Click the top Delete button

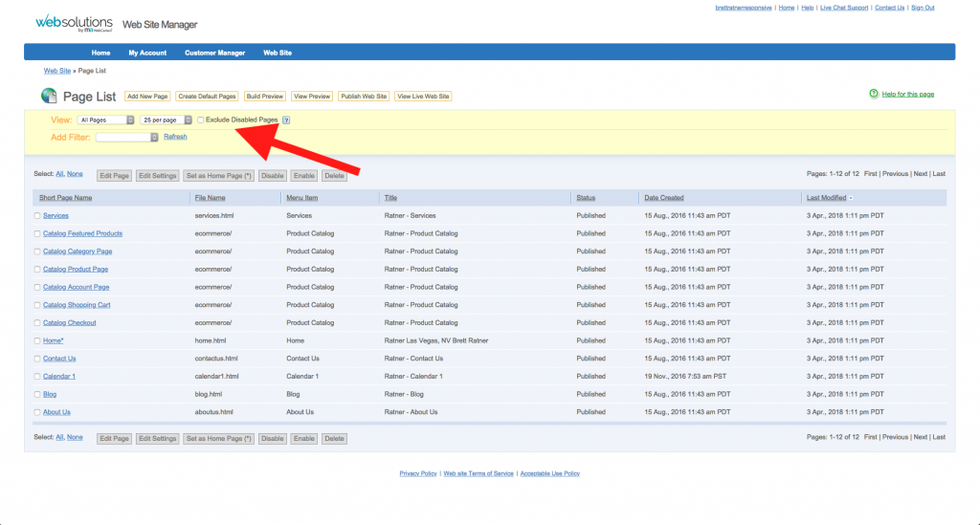334,176
